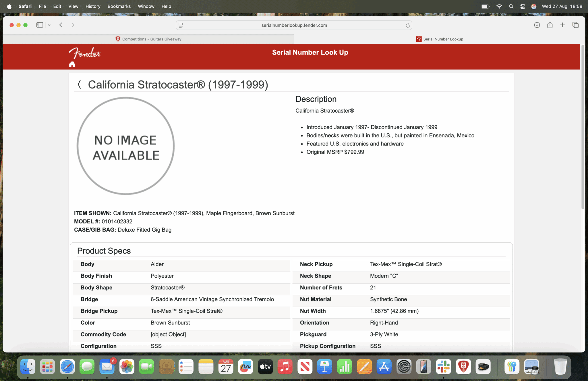Open Finder from the Dock
Image resolution: width=588 pixels, height=381 pixels.
pos(28,367)
